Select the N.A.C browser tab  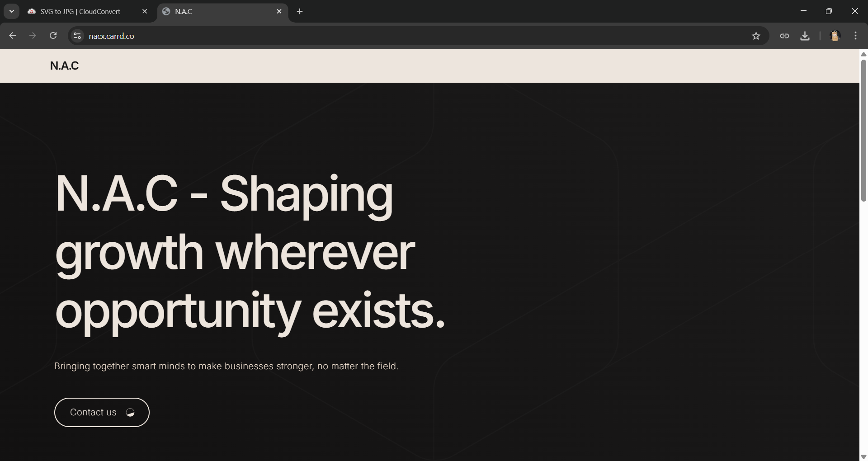click(x=217, y=11)
